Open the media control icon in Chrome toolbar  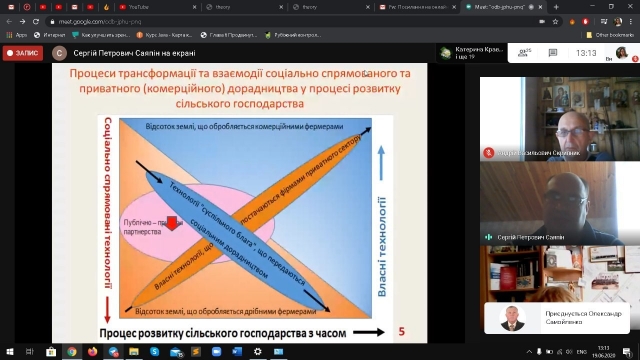(x=604, y=22)
